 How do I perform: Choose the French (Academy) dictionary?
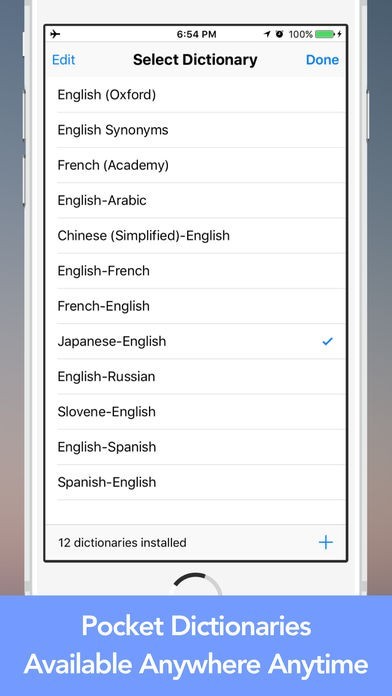click(195, 165)
